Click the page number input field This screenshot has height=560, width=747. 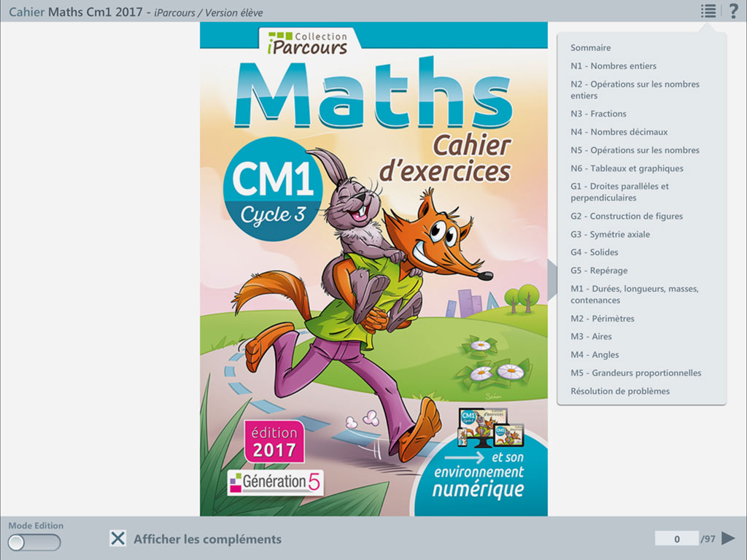point(676,539)
